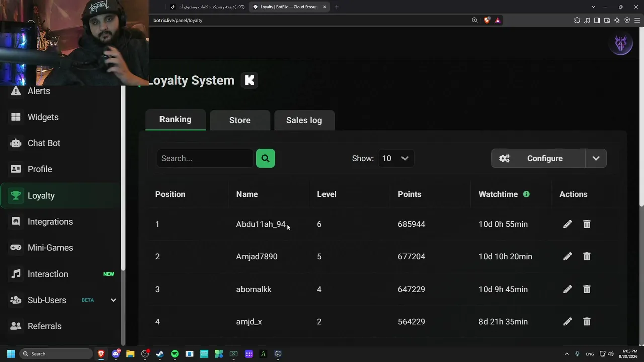Click the green search magnifier button
This screenshot has height=362, width=644.
[x=265, y=158]
